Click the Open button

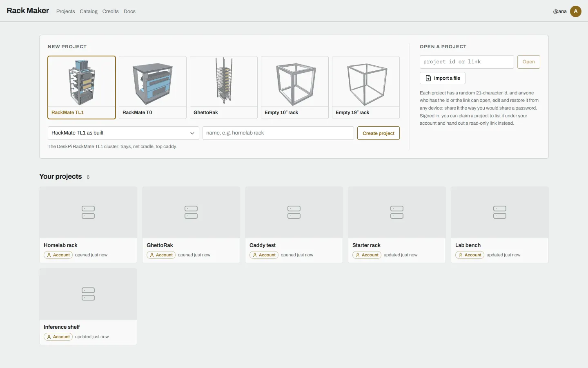click(529, 62)
